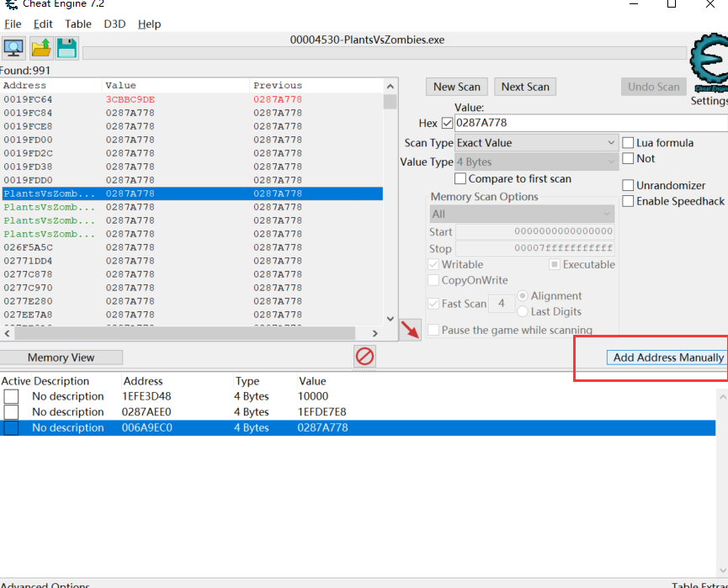Click the results list vertical scrollbar thumb
This screenshot has height=588, width=728.
(390, 102)
